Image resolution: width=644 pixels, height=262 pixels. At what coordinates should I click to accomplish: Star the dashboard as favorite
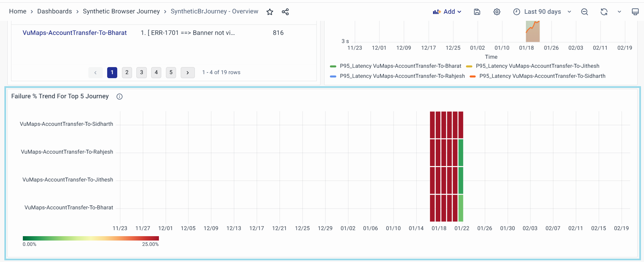[x=269, y=12]
